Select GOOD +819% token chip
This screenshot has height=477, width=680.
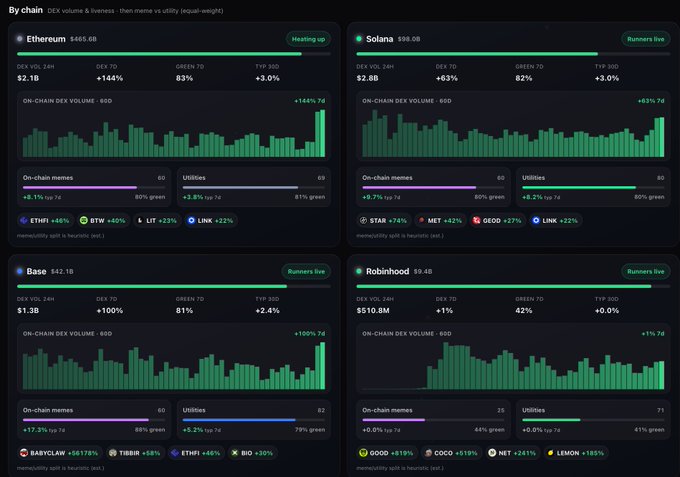pos(387,453)
